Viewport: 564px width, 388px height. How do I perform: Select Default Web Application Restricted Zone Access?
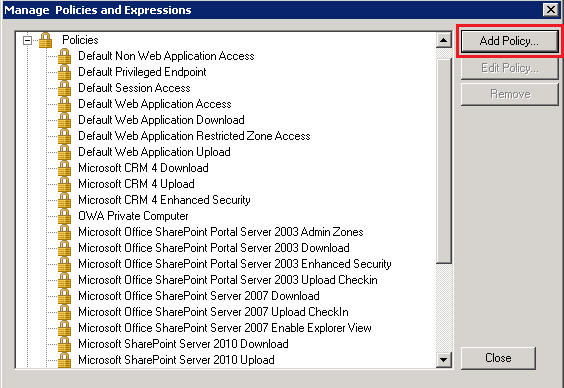coord(194,136)
